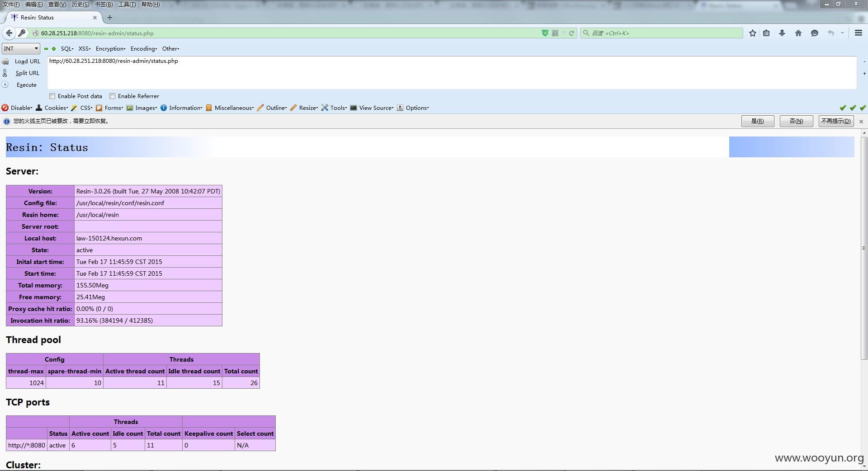Click the green shield icon in address bar
Image resolution: width=868 pixels, height=471 pixels.
545,33
